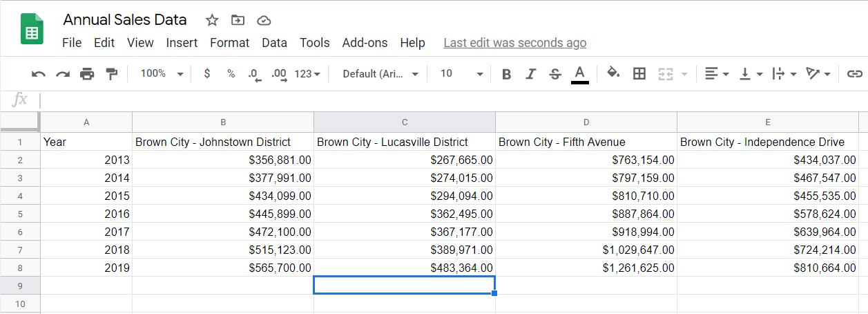Insert a link

click(x=855, y=74)
